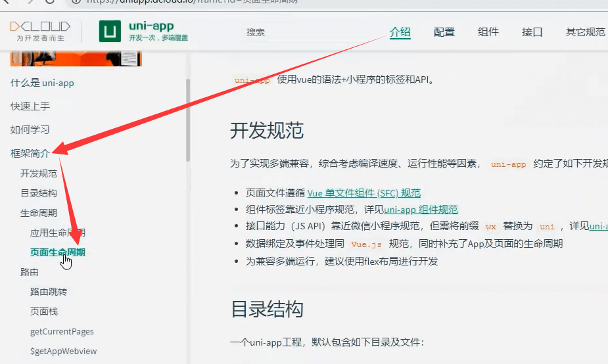608x364 pixels.
Task: Focus the 搜索 search field
Action: [306, 32]
